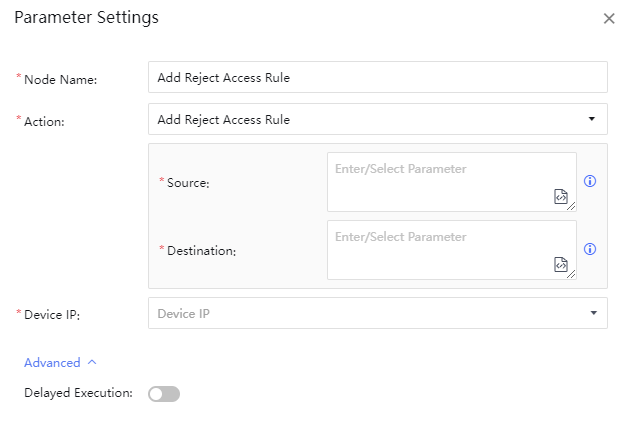
Task: Show info tooltip icon for Source
Action: click(590, 182)
